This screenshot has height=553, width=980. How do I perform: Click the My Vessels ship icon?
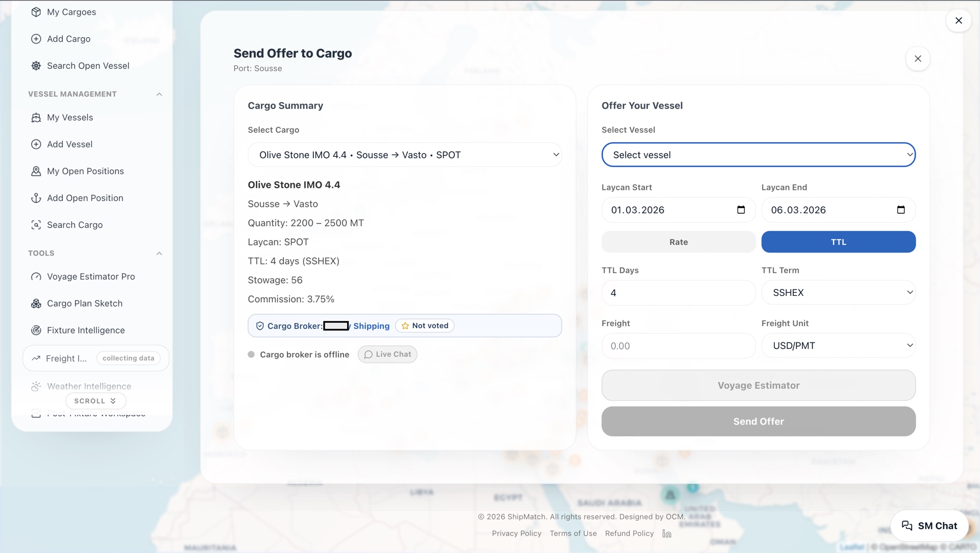[x=36, y=118]
